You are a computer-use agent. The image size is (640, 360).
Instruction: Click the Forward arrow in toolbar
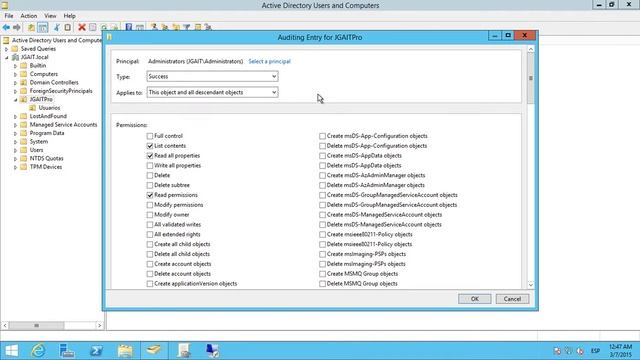(x=17, y=27)
